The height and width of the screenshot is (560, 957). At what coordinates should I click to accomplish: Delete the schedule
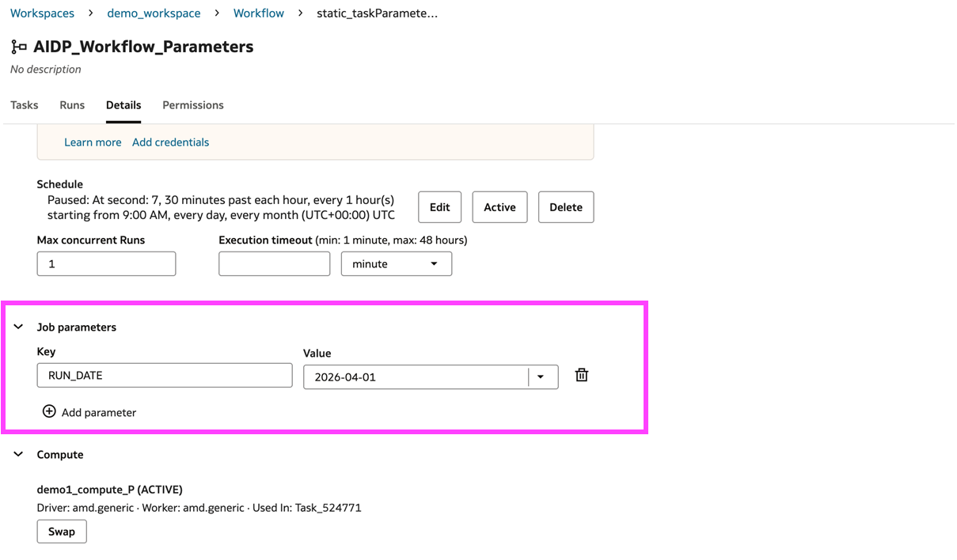(566, 207)
